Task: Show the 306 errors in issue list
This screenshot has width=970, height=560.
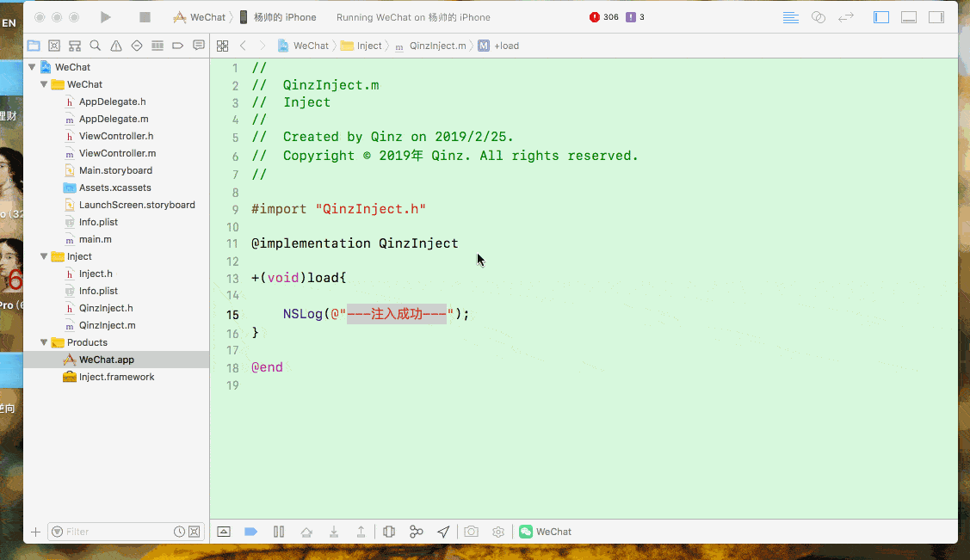Action: point(604,17)
